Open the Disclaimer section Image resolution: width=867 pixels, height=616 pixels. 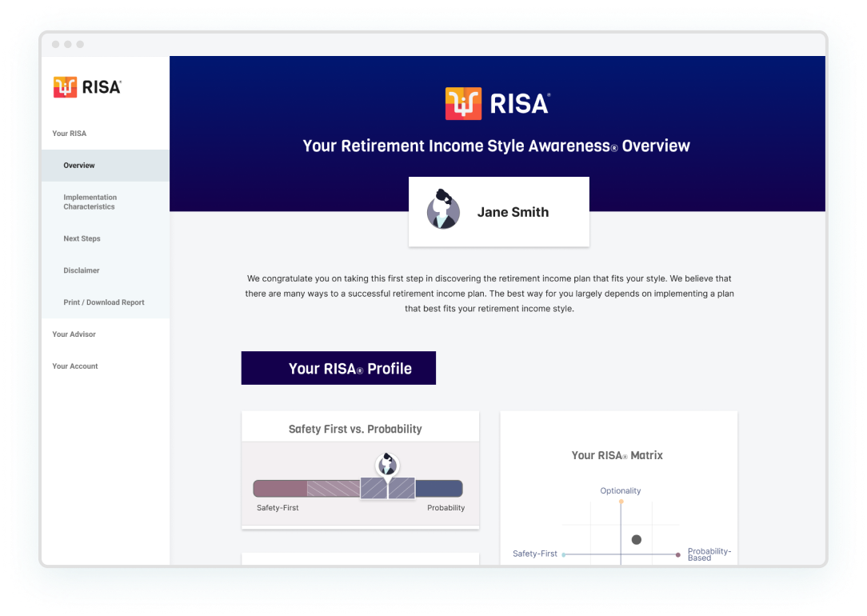[82, 270]
